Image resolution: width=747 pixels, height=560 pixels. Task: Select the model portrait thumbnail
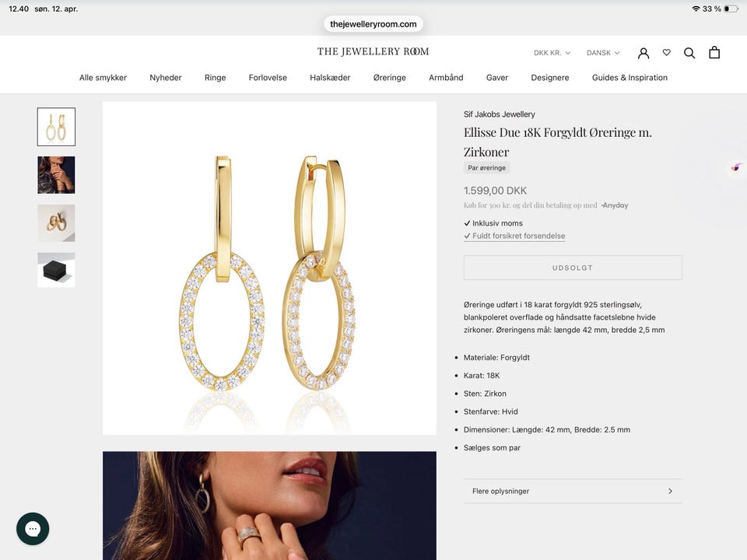pyautogui.click(x=56, y=175)
